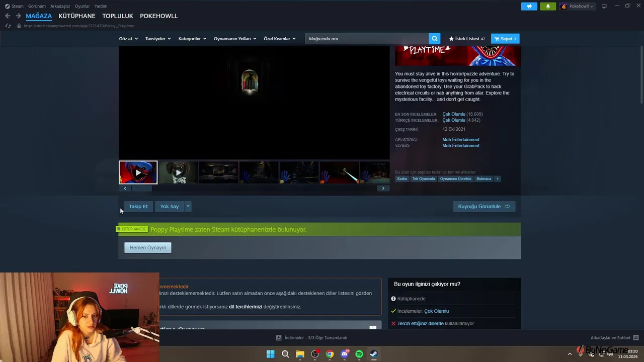Open recent reviews Çok Olumlu (18.609) link

(x=462, y=114)
